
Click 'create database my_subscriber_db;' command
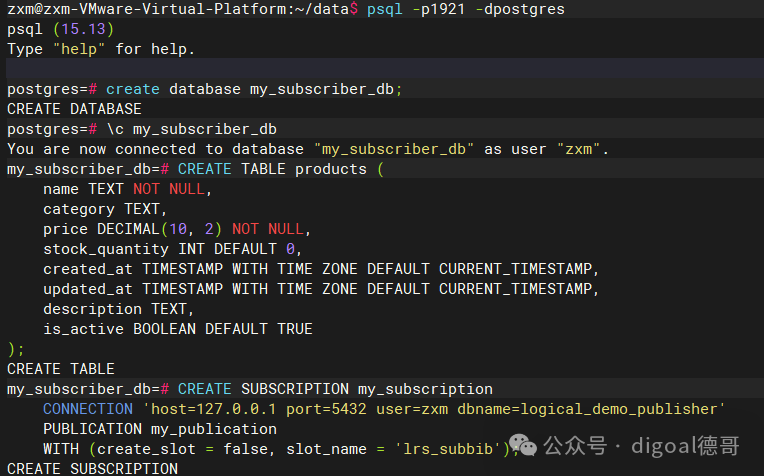(254, 89)
